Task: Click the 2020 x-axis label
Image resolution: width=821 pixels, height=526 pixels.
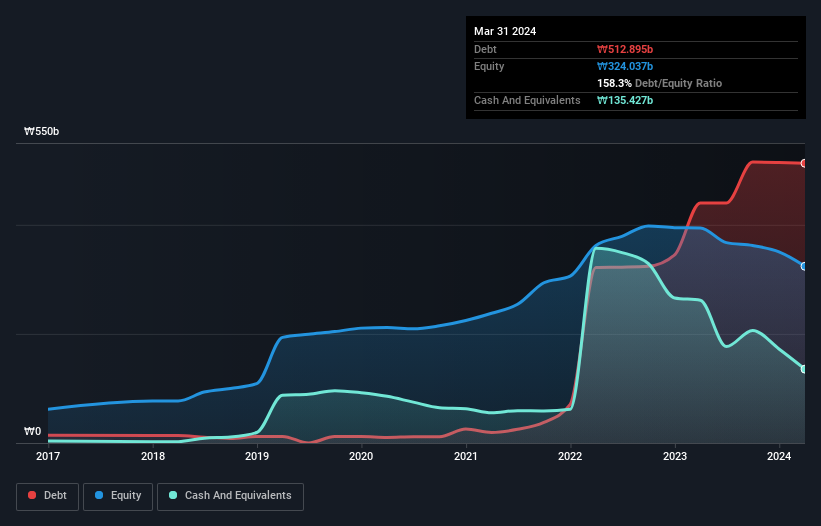Action: (x=361, y=456)
